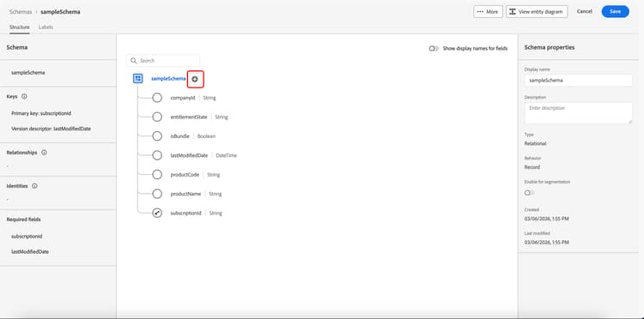
Task: Click the Keys info icon
Action: (x=24, y=96)
